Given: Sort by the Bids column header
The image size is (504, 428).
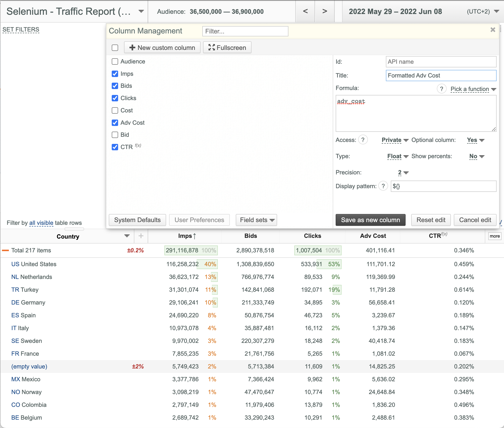Looking at the screenshot, I should click(x=251, y=236).
